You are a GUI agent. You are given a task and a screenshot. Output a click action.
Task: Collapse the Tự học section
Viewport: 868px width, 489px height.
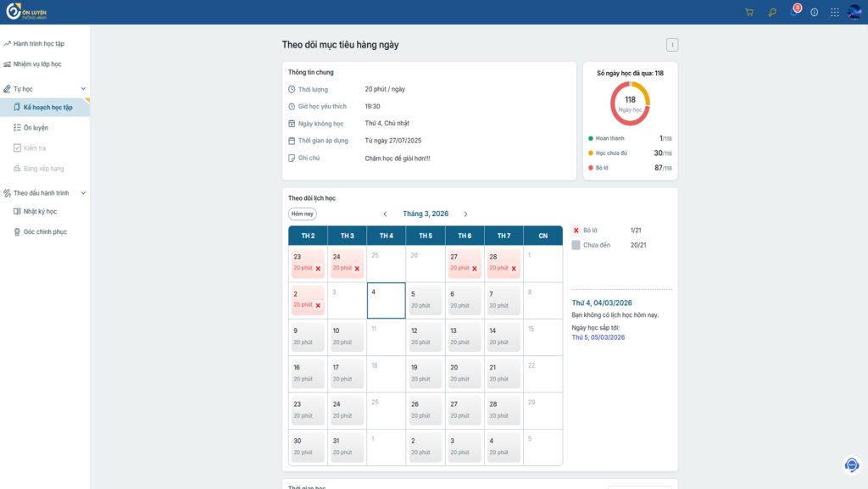tap(83, 88)
